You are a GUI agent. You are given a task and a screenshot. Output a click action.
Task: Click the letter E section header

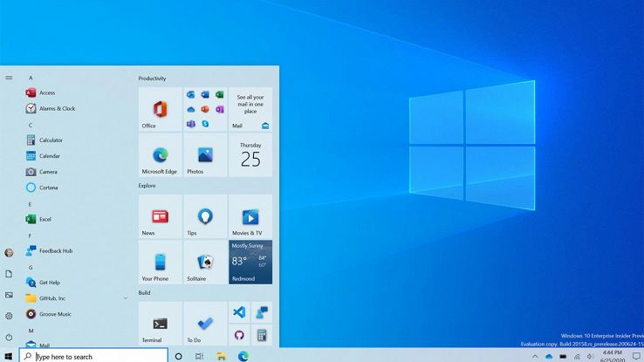pos(30,204)
